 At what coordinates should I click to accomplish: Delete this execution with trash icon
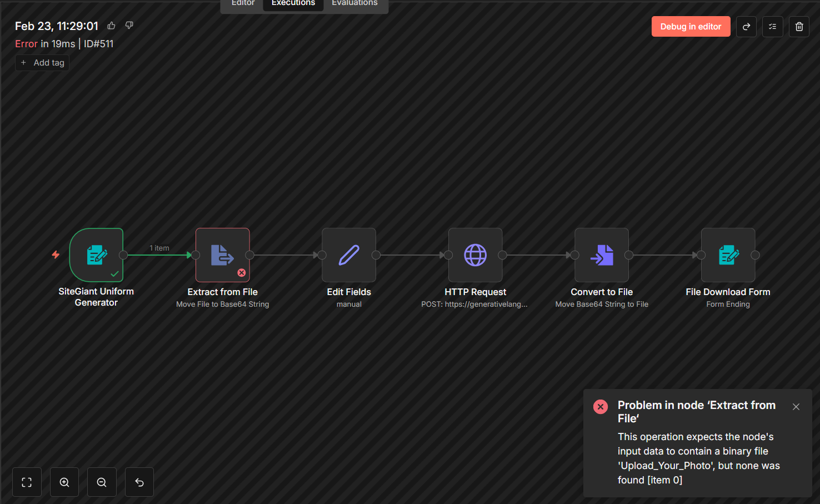tap(799, 27)
